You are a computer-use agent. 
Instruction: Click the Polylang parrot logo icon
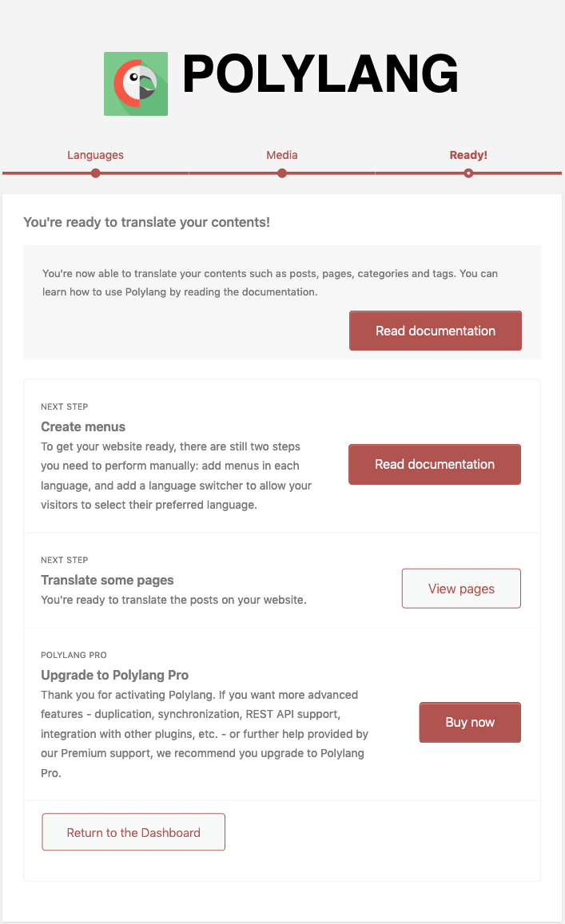(136, 84)
